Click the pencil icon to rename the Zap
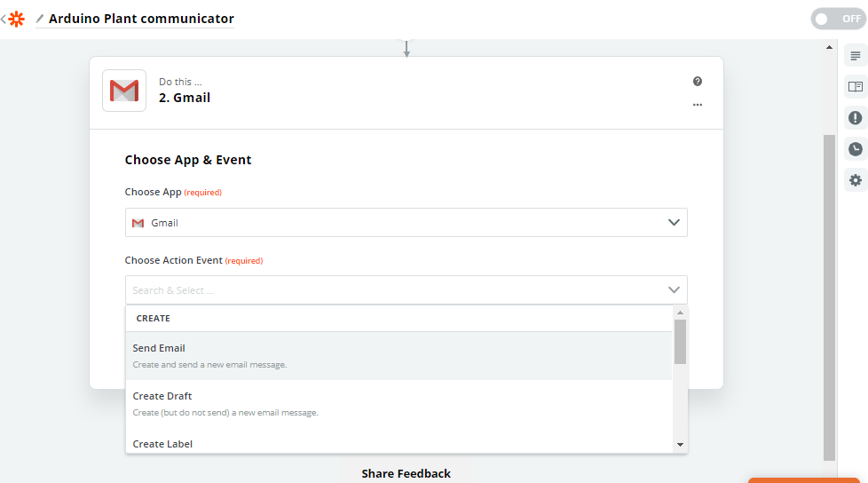 40,19
